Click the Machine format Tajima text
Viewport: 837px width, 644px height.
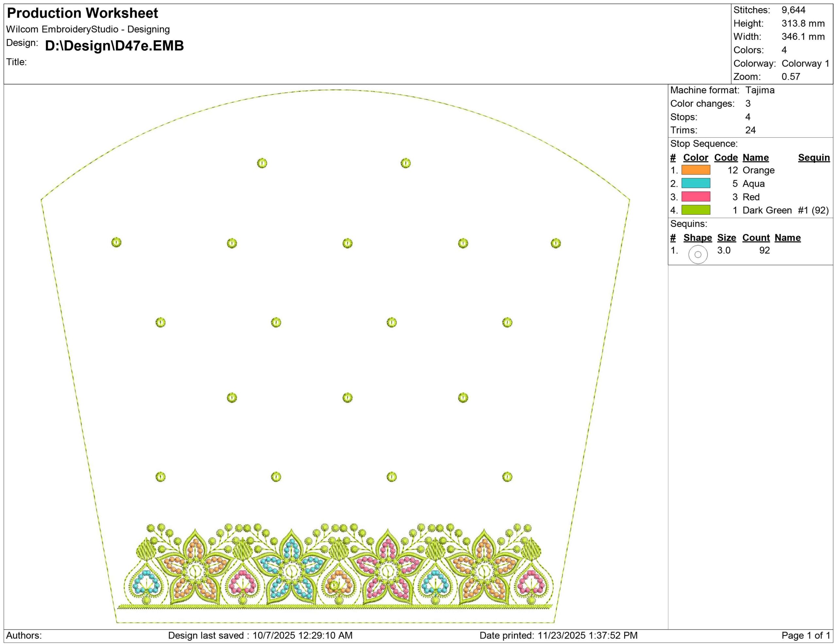point(760,90)
